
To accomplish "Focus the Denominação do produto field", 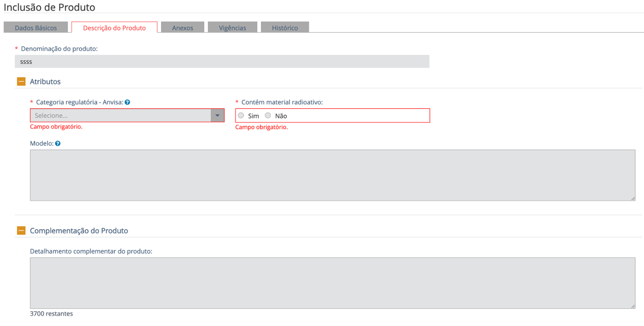I will click(222, 62).
